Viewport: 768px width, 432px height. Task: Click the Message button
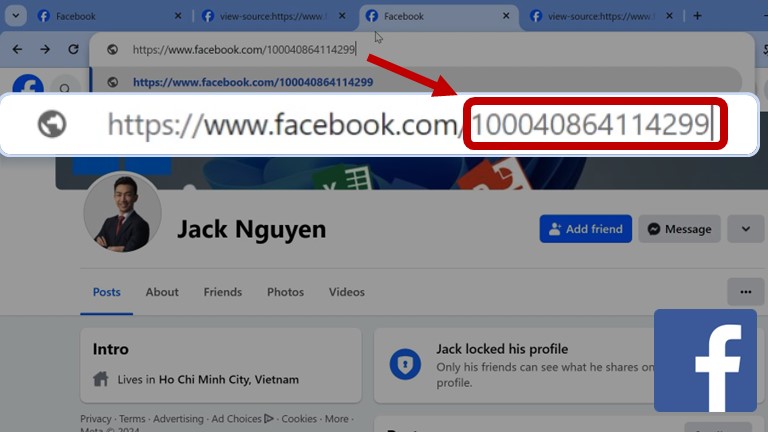(x=679, y=229)
